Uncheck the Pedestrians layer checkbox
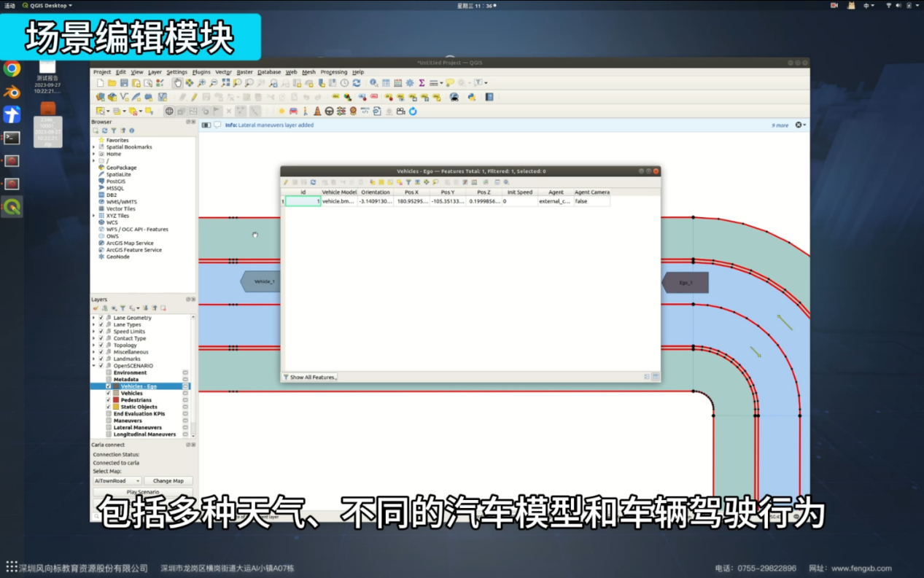 click(109, 400)
